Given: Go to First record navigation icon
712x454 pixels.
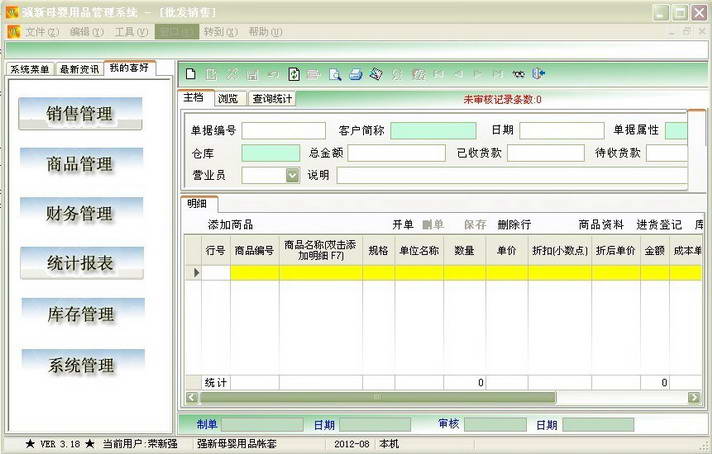Looking at the screenshot, I should pos(439,74).
